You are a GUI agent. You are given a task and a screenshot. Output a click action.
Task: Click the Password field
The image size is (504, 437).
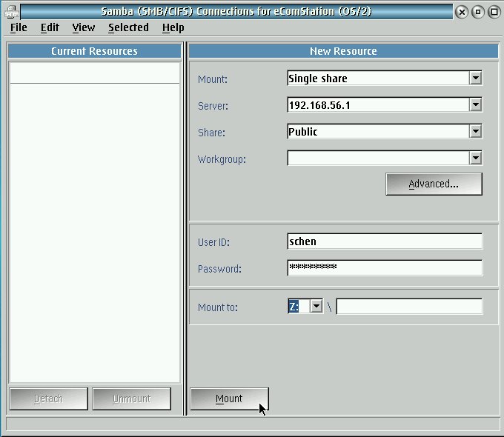(x=385, y=267)
